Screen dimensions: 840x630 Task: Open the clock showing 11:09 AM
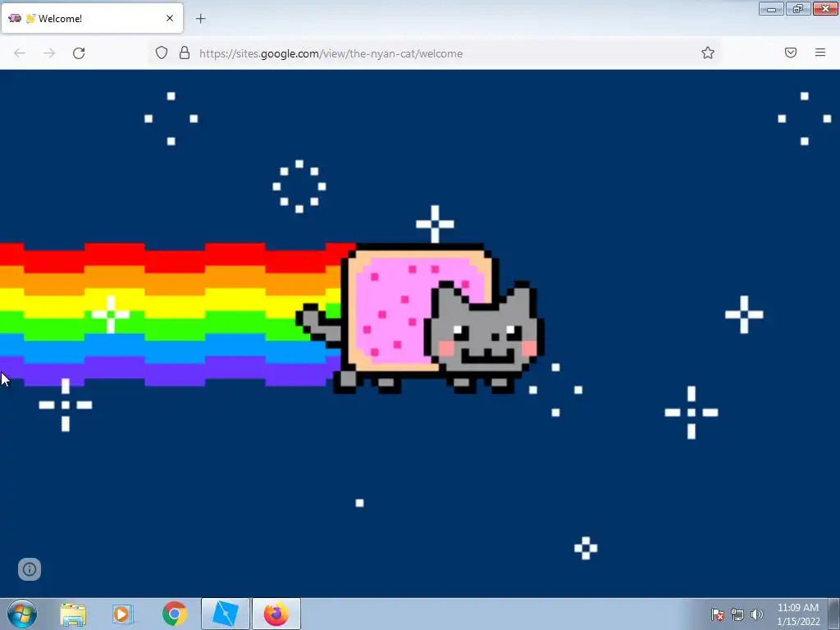798,614
